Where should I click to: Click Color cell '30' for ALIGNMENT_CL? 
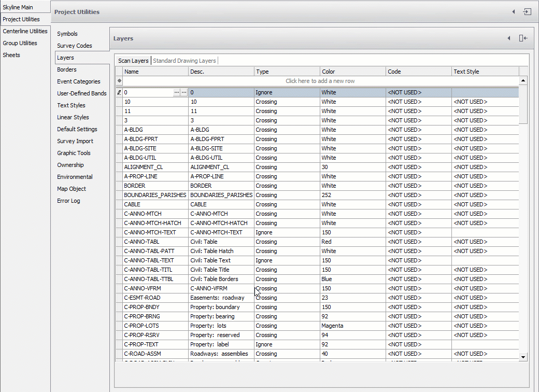coord(353,167)
